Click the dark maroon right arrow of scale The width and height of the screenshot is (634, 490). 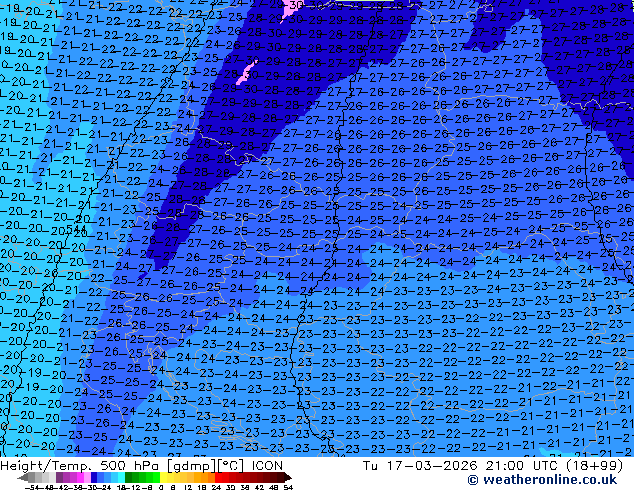288,478
